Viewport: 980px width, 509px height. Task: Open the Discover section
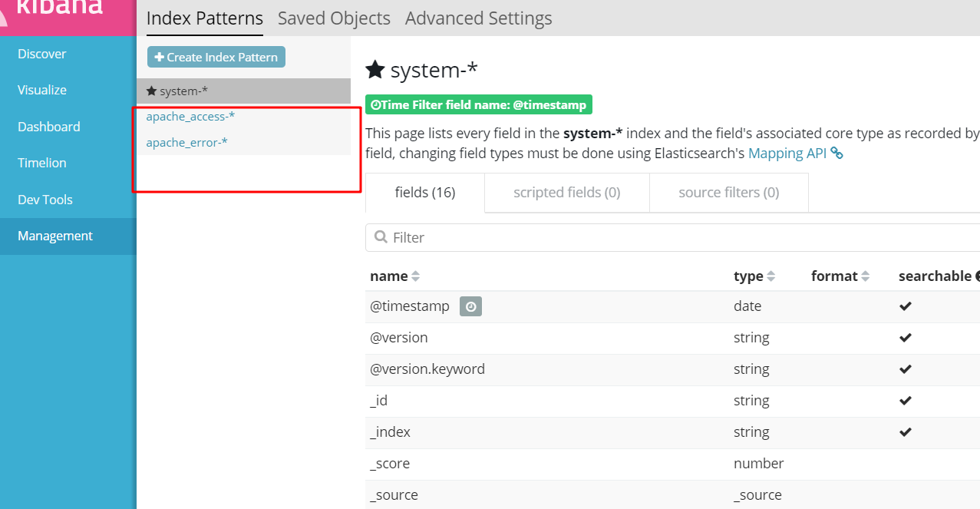[x=42, y=54]
